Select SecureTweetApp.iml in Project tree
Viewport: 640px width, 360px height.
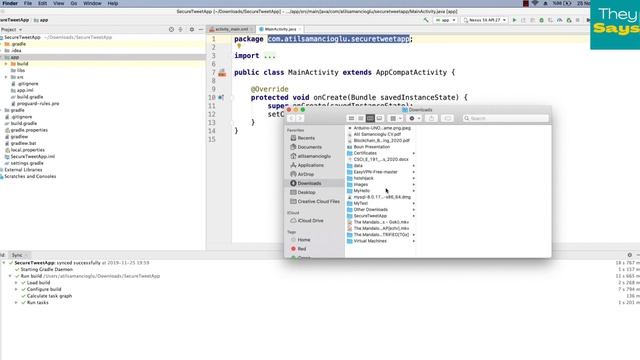point(30,156)
